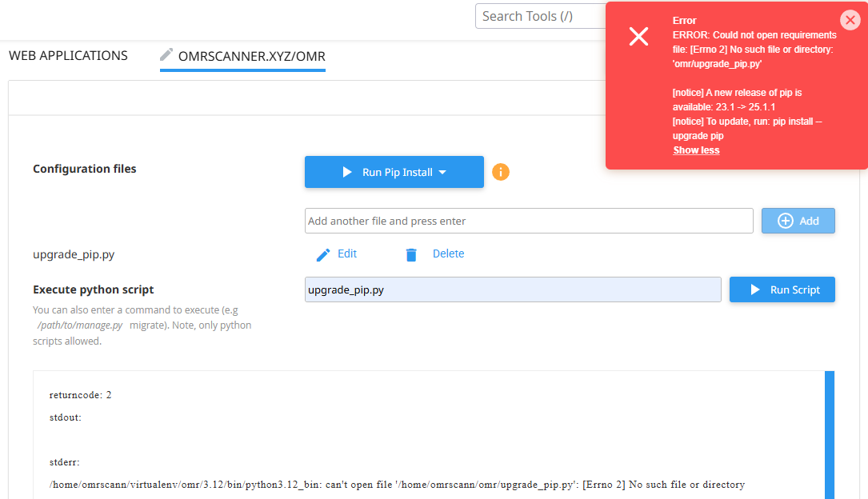Image resolution: width=868 pixels, height=499 pixels.
Task: Click the plus circle icon in Add
Action: coord(785,221)
